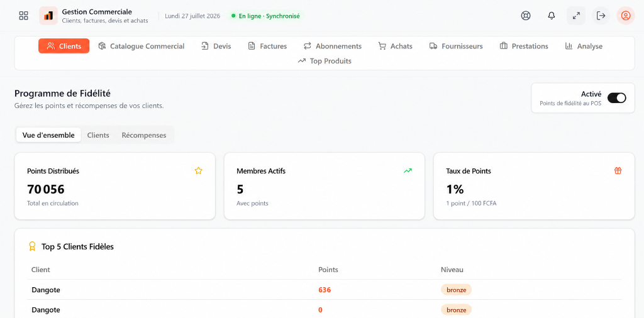
Task: Open the user profile avatar icon
Action: pos(626,16)
